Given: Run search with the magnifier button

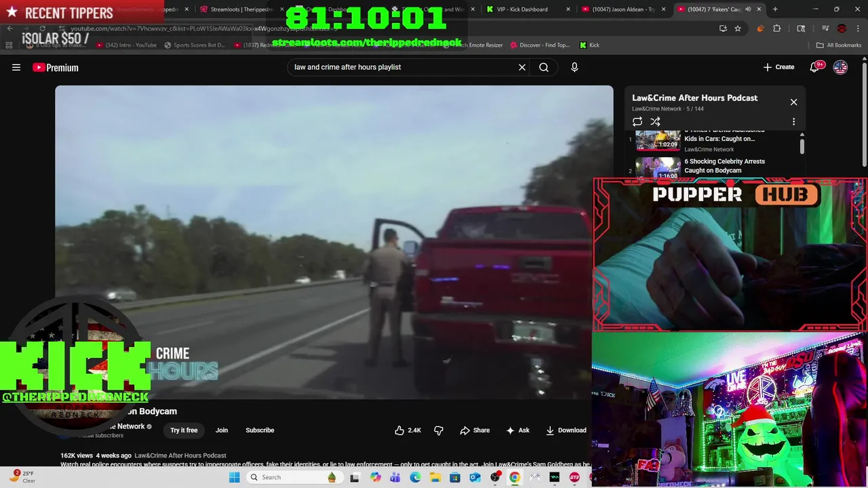Looking at the screenshot, I should click(x=544, y=67).
